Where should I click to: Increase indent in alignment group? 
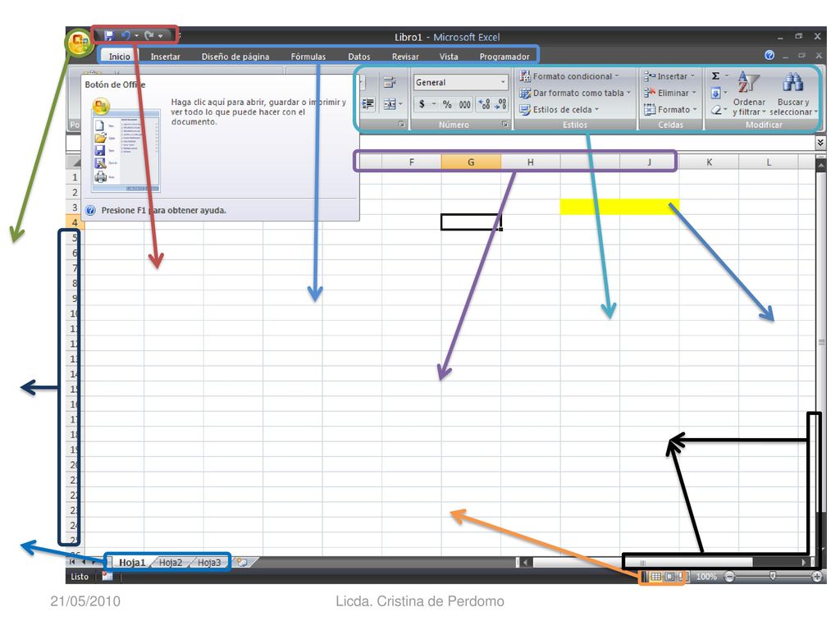pyautogui.click(x=368, y=104)
